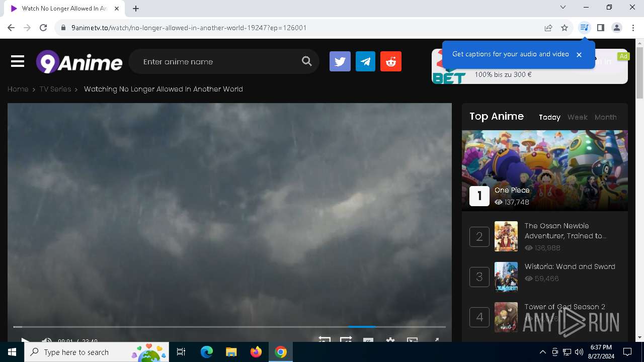Switch Top Anime to Week tab
Image resolution: width=644 pixels, height=362 pixels.
click(577, 117)
